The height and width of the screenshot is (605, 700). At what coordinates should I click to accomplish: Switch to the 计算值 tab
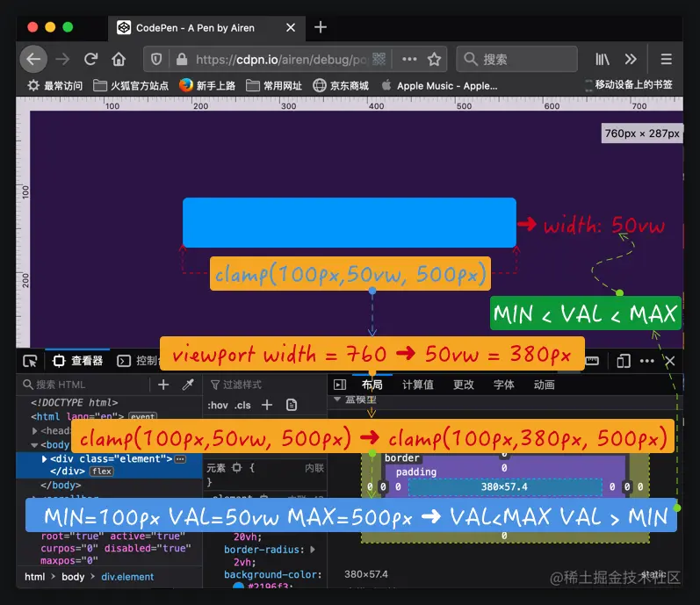tap(417, 385)
